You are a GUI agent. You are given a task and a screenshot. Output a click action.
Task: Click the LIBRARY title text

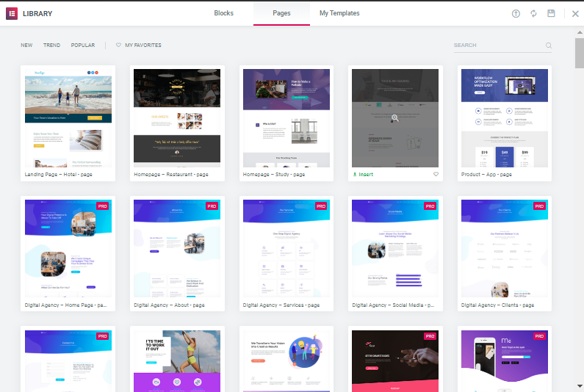pos(37,14)
